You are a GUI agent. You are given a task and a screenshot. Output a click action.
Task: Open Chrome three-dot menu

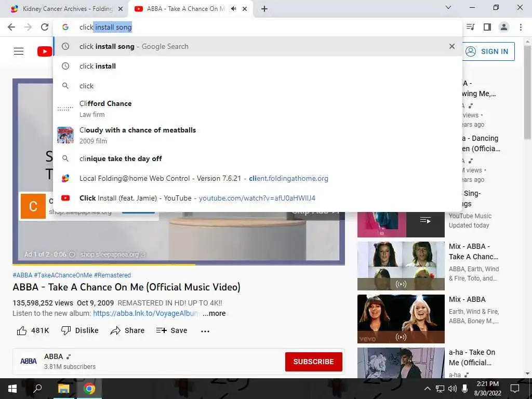521,27
